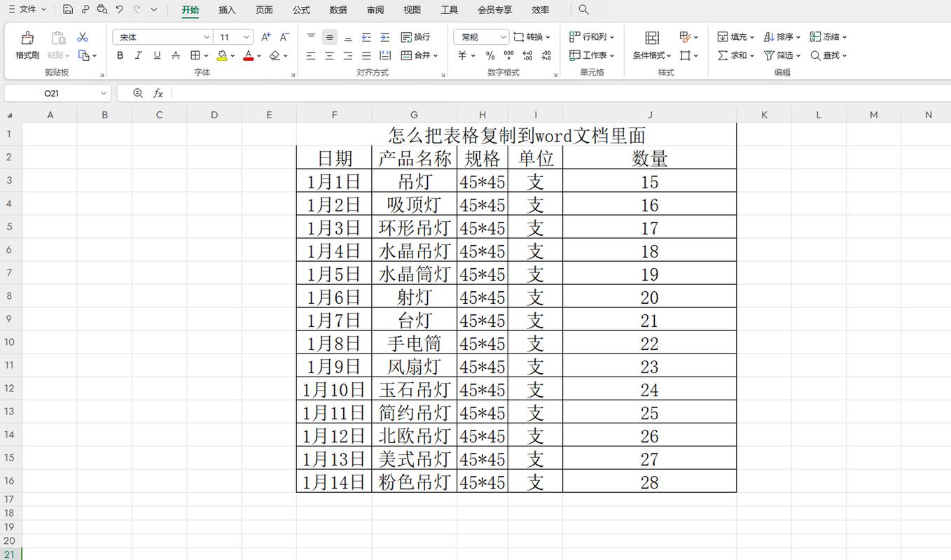
Task: Toggle bold formatting
Action: pyautogui.click(x=120, y=55)
